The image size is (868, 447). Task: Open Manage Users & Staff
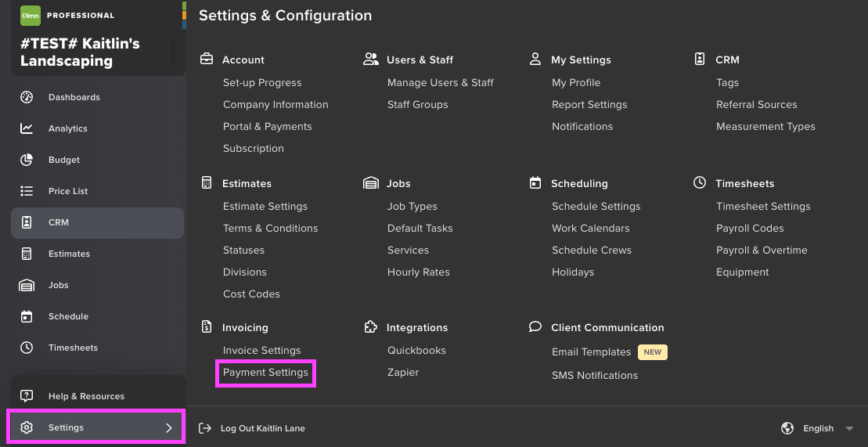pyautogui.click(x=440, y=82)
